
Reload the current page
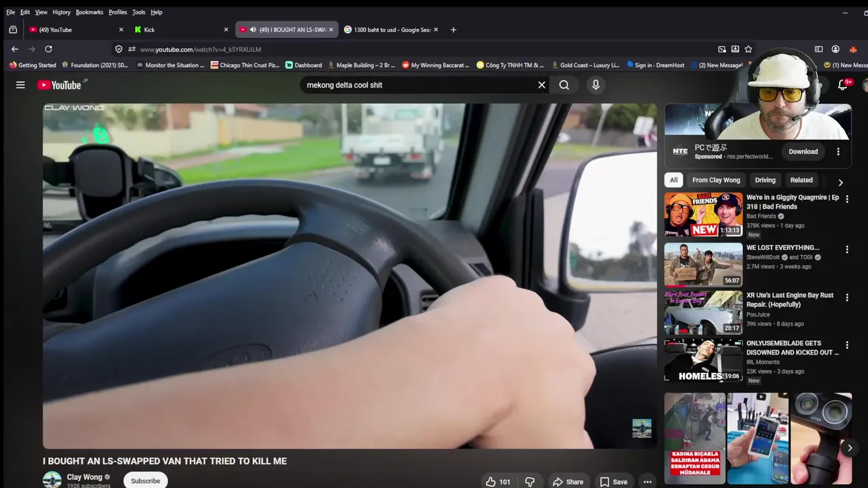point(48,49)
